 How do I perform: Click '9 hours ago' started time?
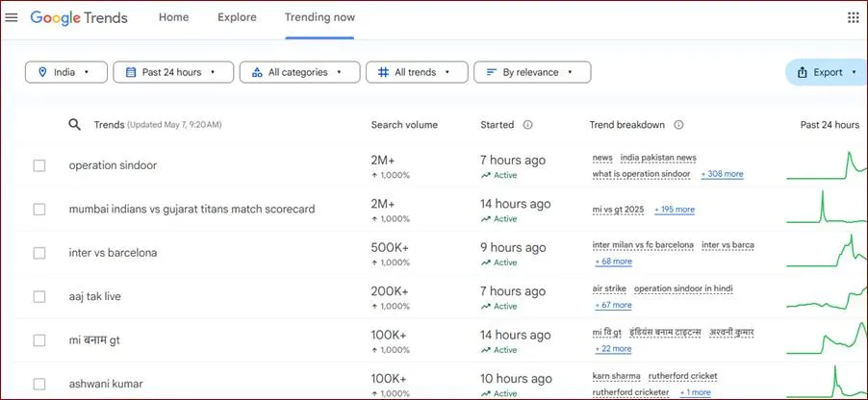pyautogui.click(x=513, y=247)
